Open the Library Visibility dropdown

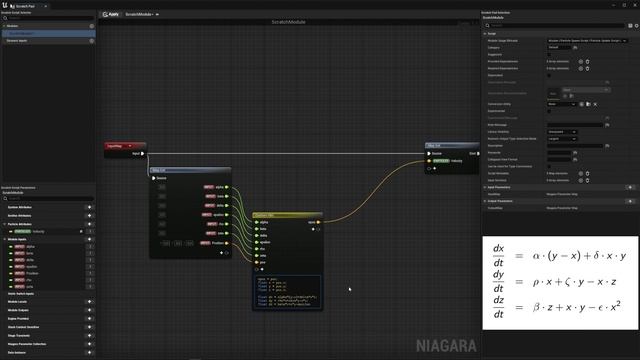[562, 132]
